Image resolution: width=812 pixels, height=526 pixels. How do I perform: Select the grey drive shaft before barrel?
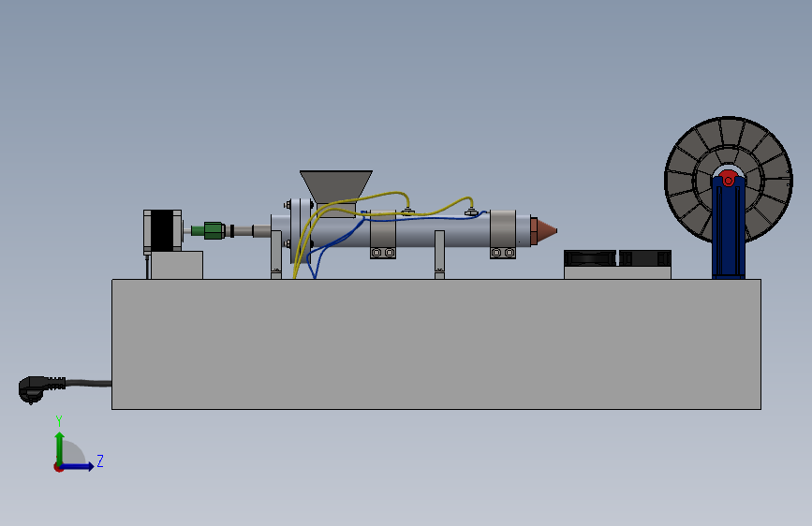(x=248, y=230)
